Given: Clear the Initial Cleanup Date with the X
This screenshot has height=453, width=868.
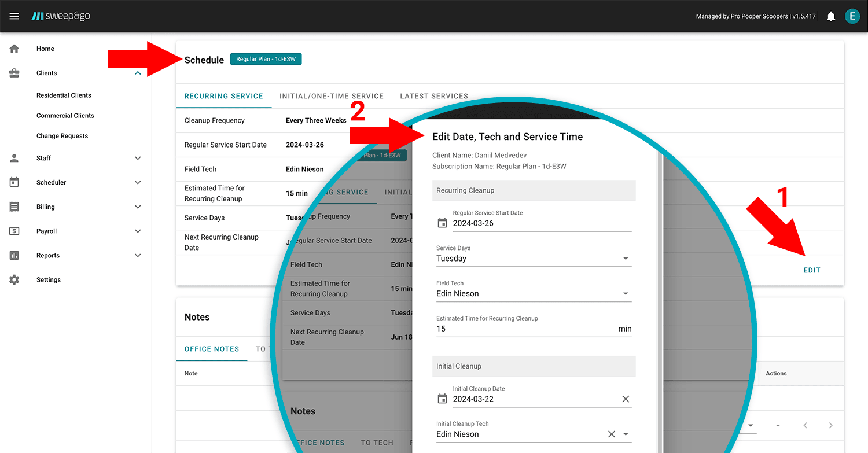Looking at the screenshot, I should coord(626,399).
